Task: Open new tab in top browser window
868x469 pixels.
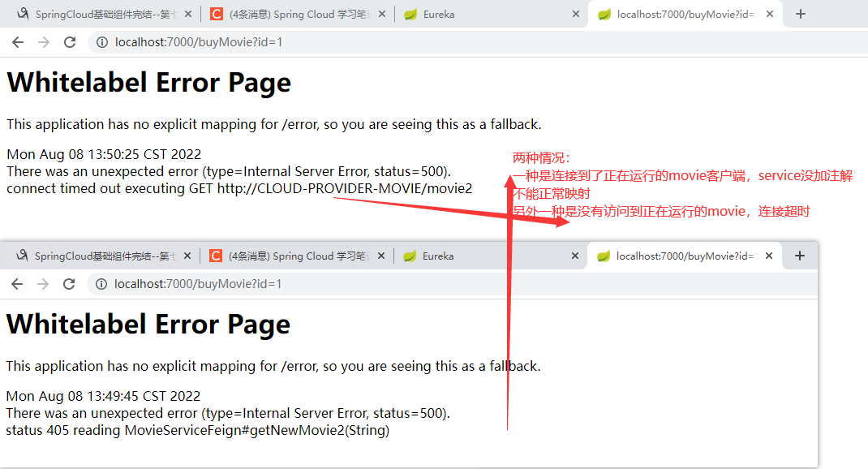Action: 801,14
